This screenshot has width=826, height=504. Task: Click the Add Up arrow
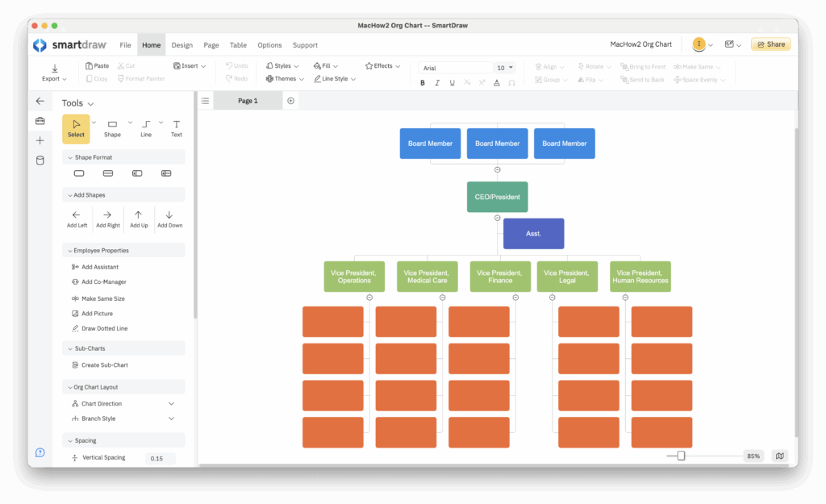click(139, 219)
